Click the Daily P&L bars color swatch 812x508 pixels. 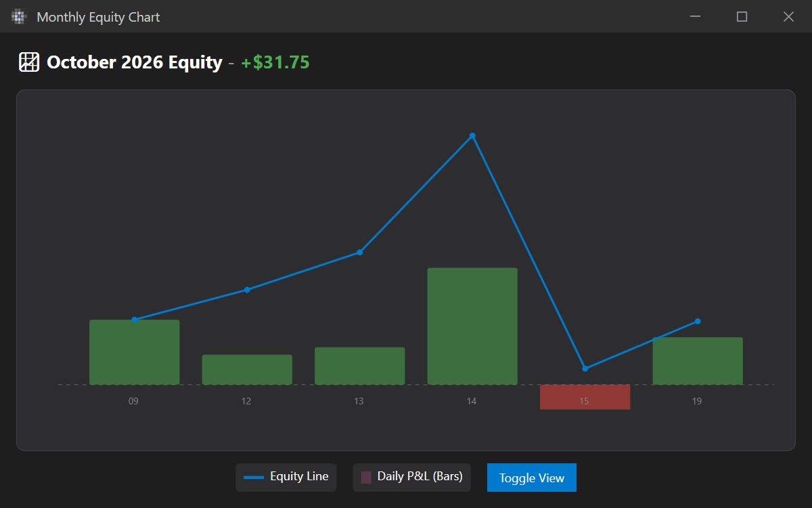[x=366, y=478]
